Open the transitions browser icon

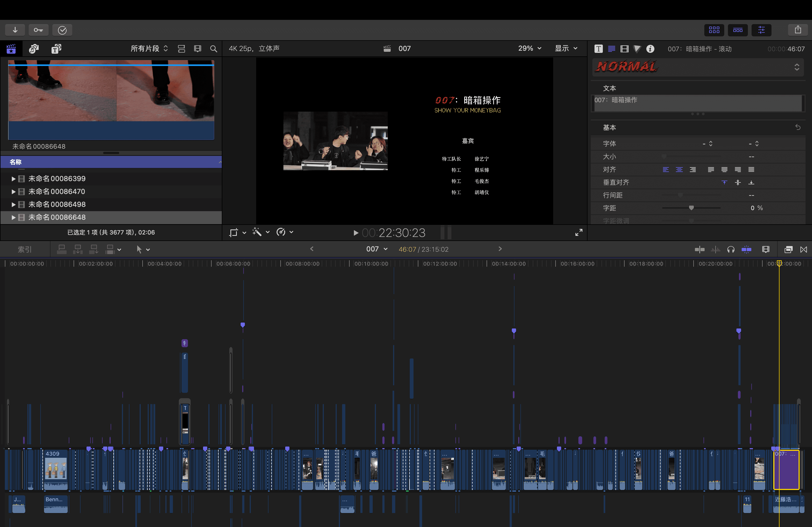(x=803, y=250)
